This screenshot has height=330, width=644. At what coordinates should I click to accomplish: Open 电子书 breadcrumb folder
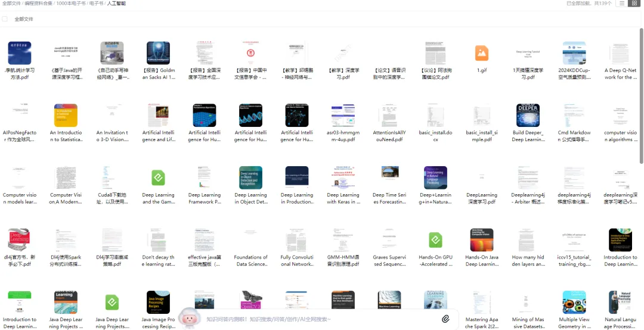(96, 4)
